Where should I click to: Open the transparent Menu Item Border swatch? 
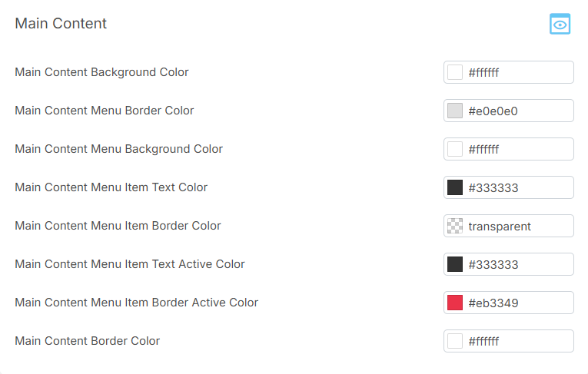[455, 226]
